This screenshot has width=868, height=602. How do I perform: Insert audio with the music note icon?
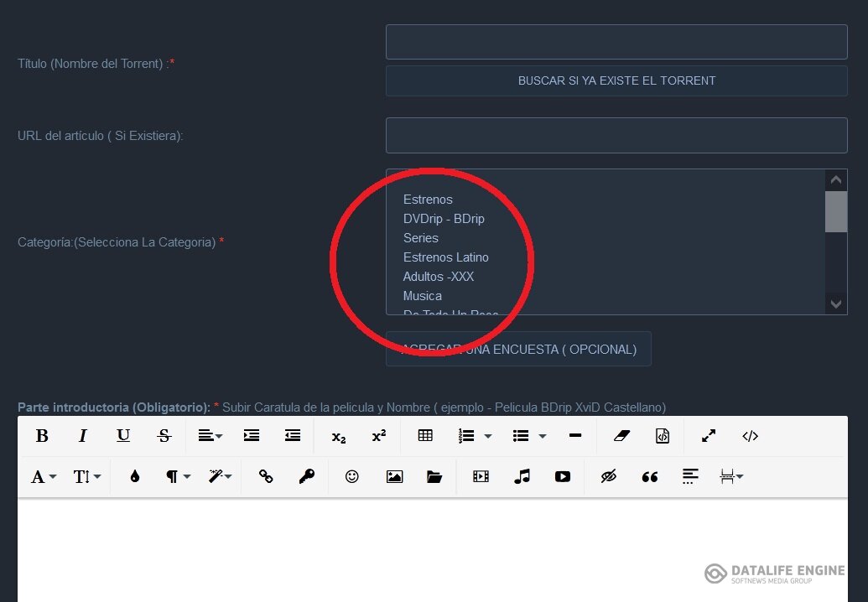coord(522,476)
